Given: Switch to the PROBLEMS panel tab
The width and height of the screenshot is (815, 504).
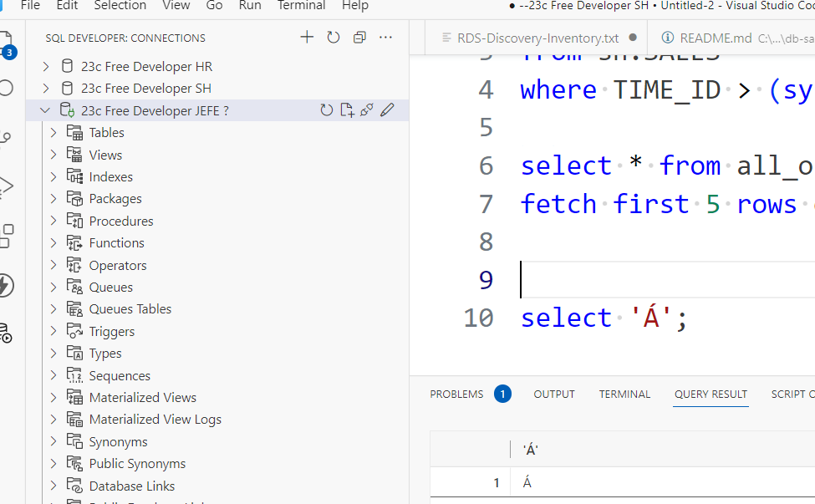Looking at the screenshot, I should pos(456,395).
